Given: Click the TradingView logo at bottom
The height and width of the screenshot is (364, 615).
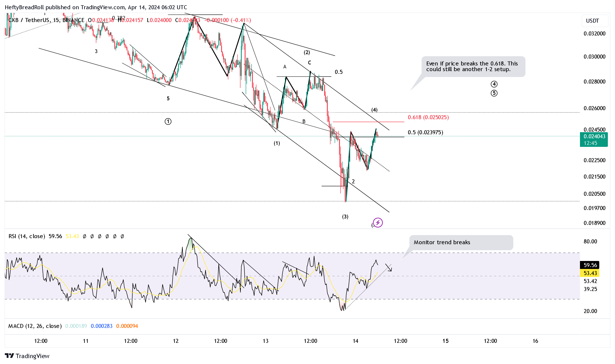Looking at the screenshot, I should point(27,356).
